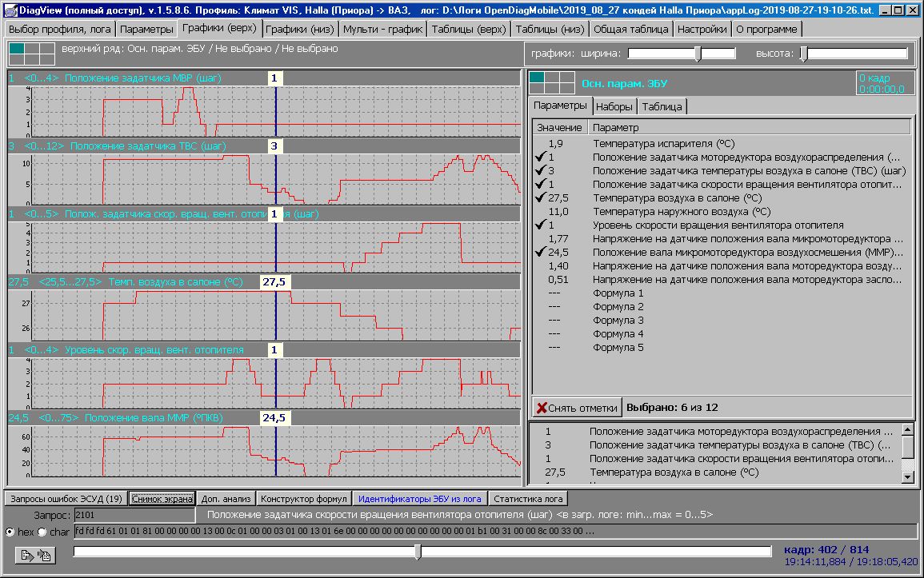
Task: Open 'Конструктор формул'
Action: 303,499
